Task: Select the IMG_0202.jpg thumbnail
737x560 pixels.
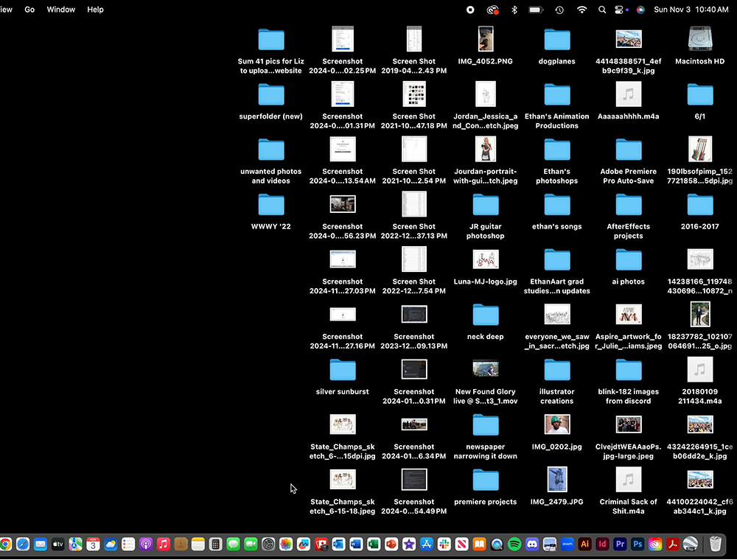Action: [x=557, y=424]
